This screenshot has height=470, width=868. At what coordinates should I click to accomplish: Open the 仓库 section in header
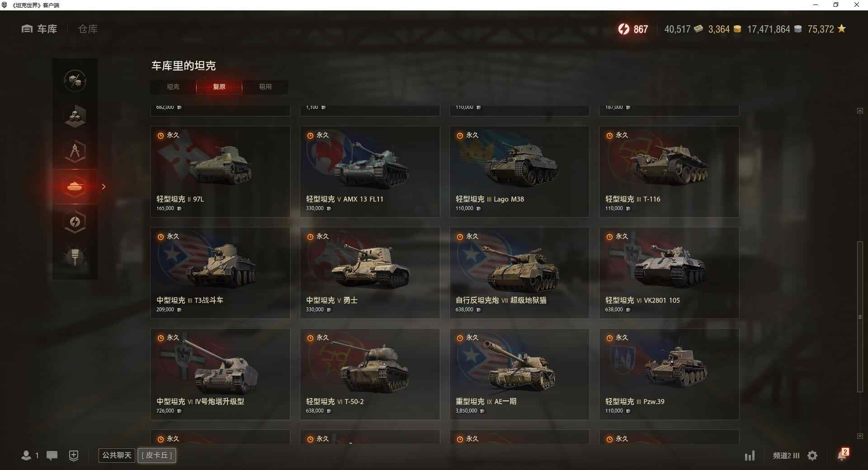point(88,29)
